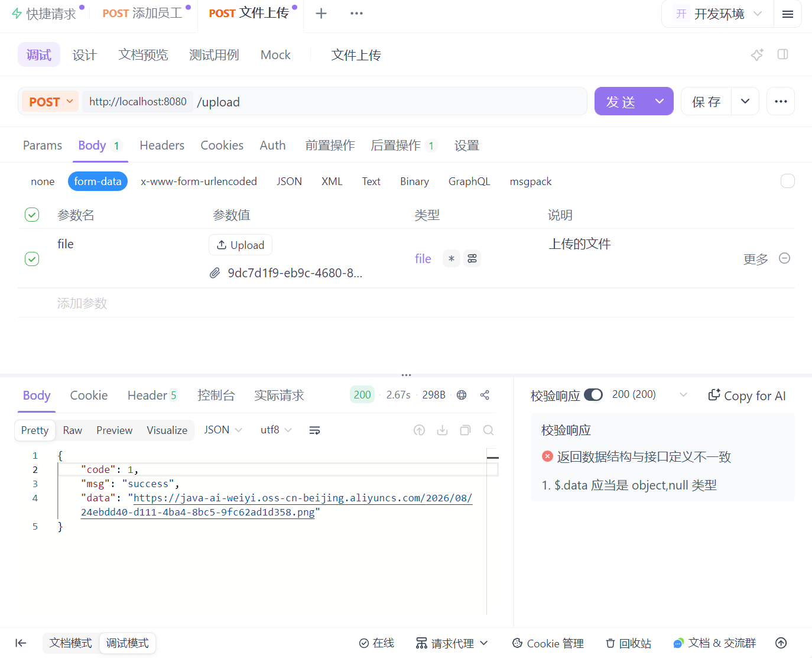Image resolution: width=812 pixels, height=658 pixels.
Task: Switch to the 添加员工 tab
Action: pyautogui.click(x=142, y=14)
